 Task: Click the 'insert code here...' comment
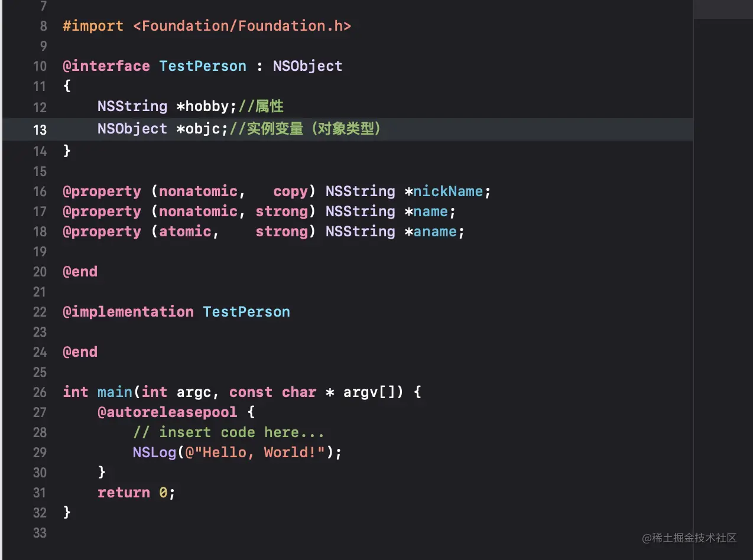click(229, 432)
